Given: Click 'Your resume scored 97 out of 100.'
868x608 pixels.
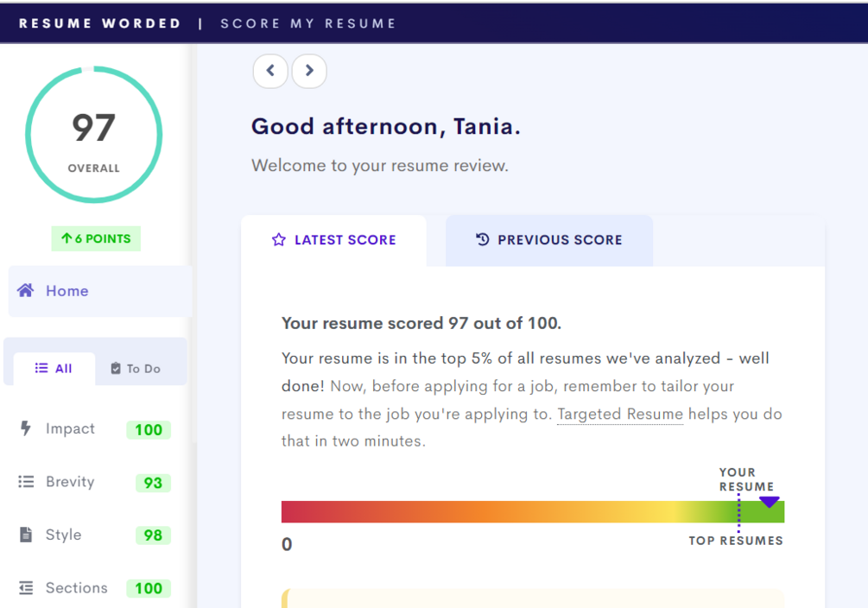Looking at the screenshot, I should point(421,323).
